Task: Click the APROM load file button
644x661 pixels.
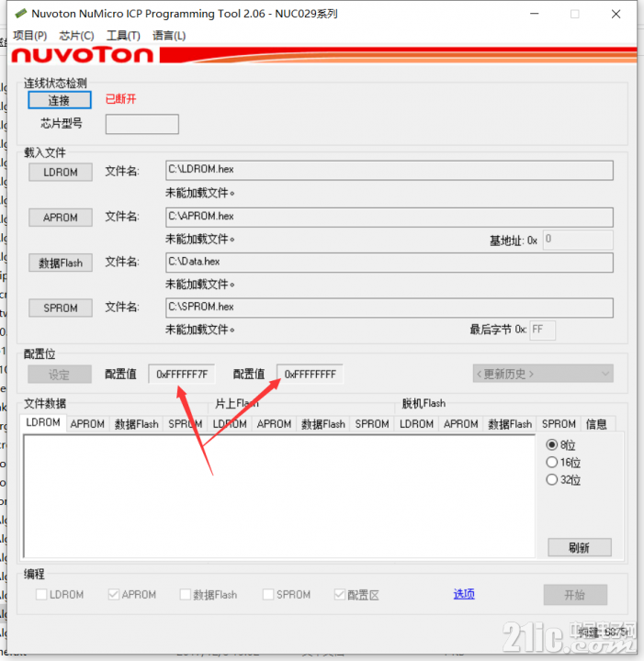Action: [61, 218]
